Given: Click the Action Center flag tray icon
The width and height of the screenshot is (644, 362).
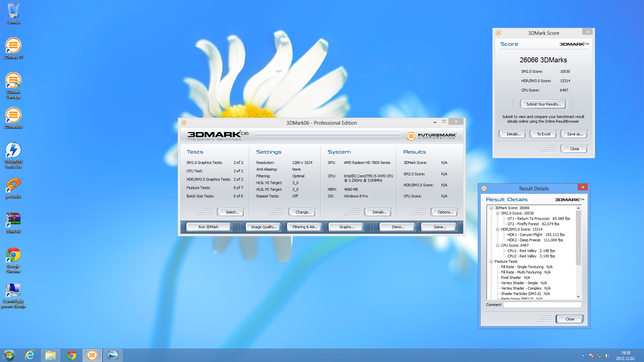Looking at the screenshot, I should point(591,356).
